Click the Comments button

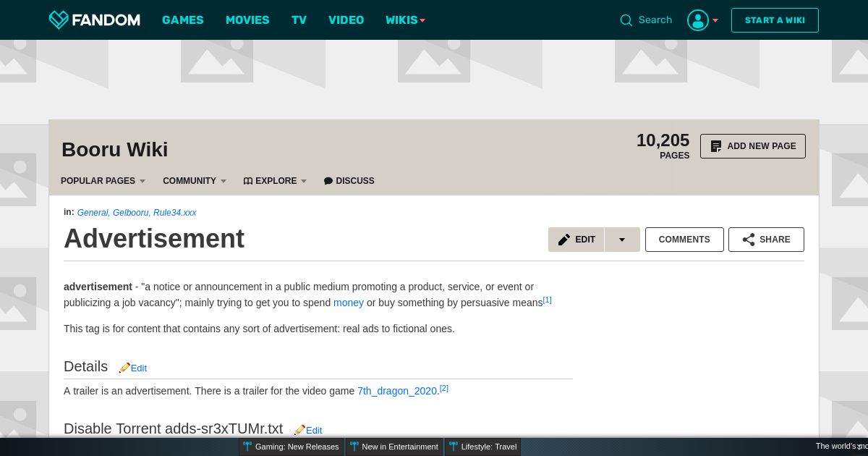[x=684, y=240]
